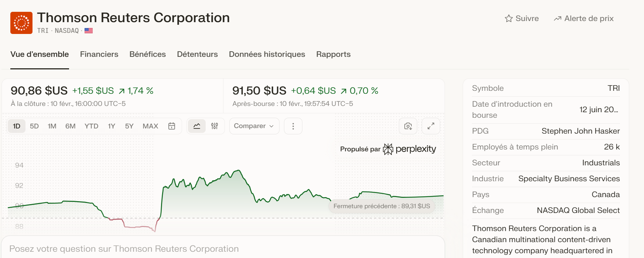
Task: Click the Après-bourse timestamp
Action: coord(292,104)
